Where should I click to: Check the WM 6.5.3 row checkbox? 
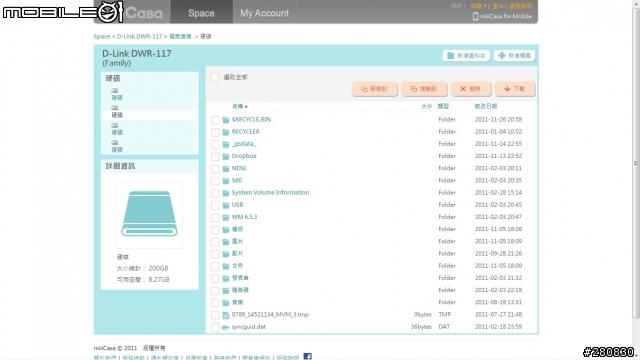(215, 218)
